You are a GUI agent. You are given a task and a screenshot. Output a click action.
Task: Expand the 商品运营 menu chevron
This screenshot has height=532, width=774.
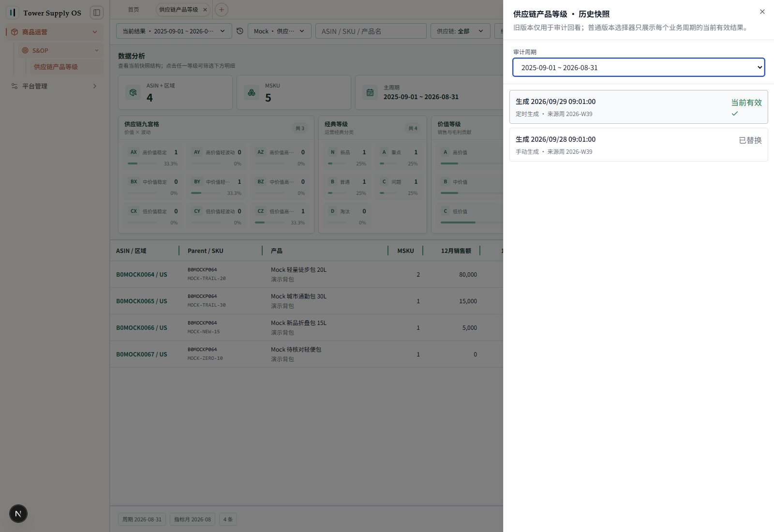[95, 32]
